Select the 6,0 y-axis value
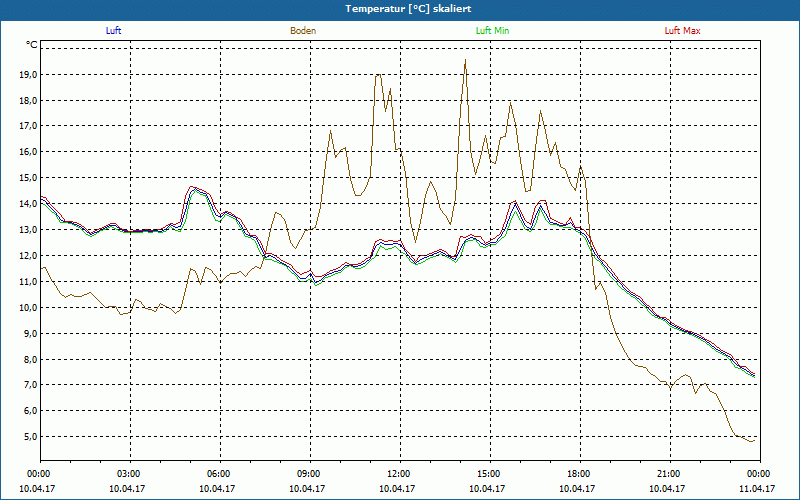Viewport: 800px width, 500px height. pos(30,411)
